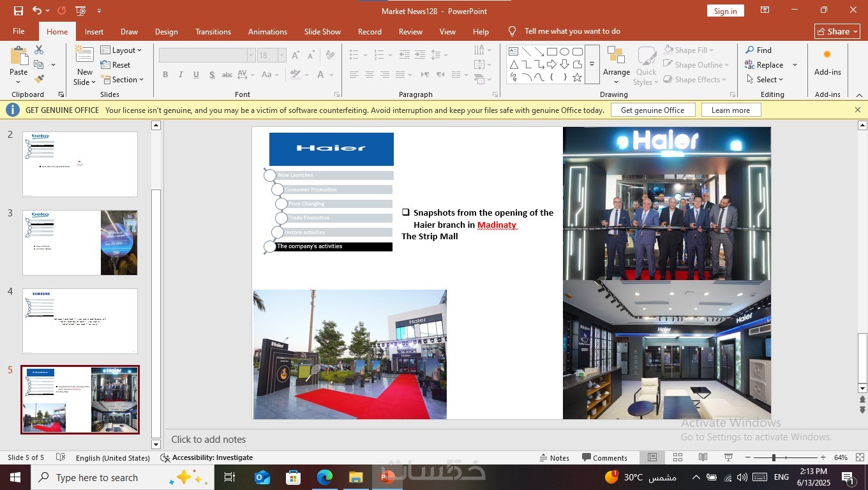Click the Learn more button
This screenshot has width=868, height=490.
pyautogui.click(x=731, y=110)
